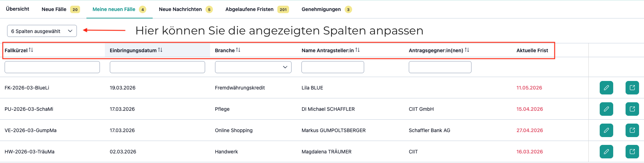
Task: Open case FK-2026-03-BlueLi in new window
Action: pyautogui.click(x=632, y=88)
